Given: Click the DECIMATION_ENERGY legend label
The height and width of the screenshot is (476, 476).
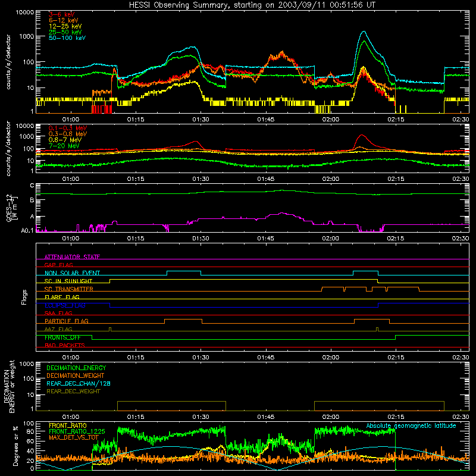Looking at the screenshot, I should (x=76, y=368).
